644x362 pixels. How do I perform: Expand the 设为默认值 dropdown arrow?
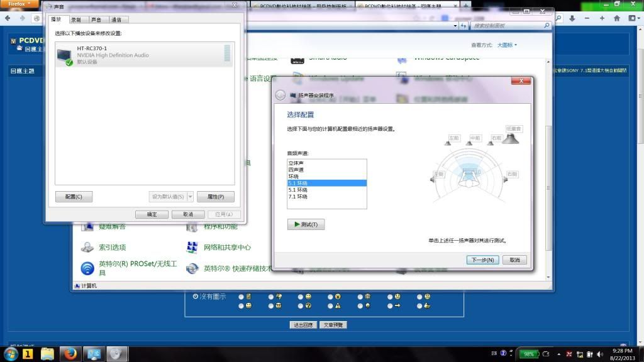click(x=191, y=197)
